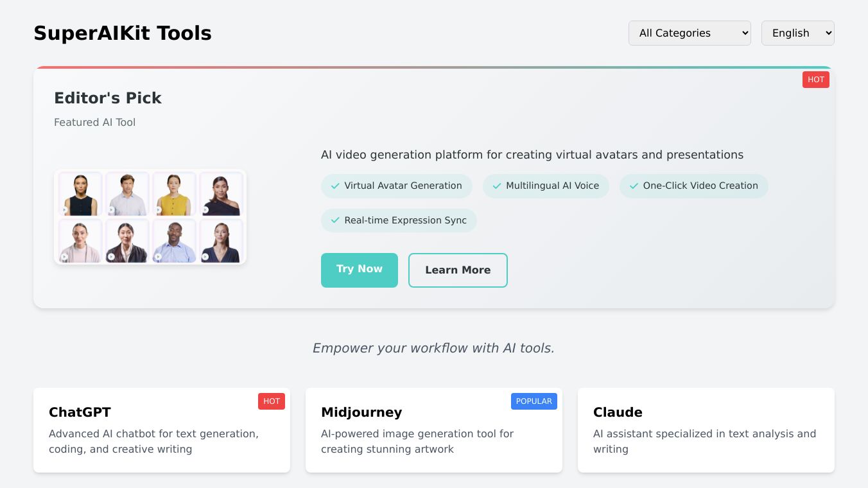Image resolution: width=868 pixels, height=488 pixels.
Task: Click play icon on the navy V-neck avatar
Action: coord(205,257)
